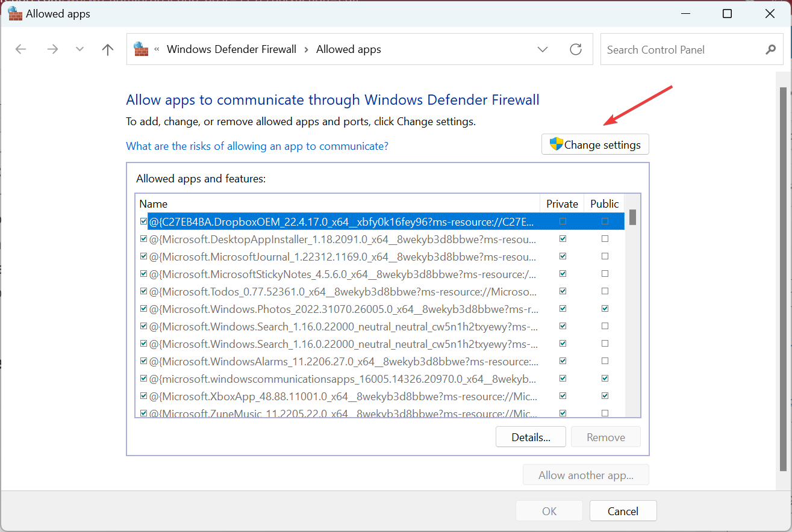Sort by the Private column header
This screenshot has height=532, width=792.
(562, 203)
